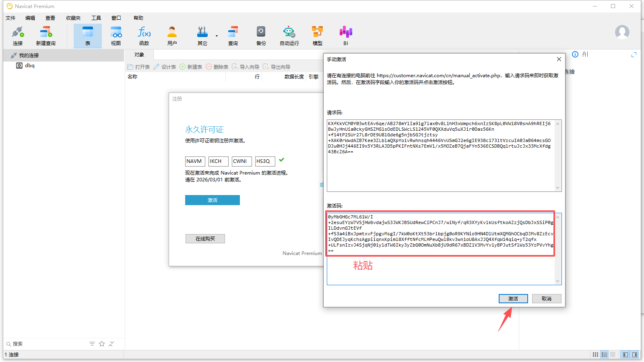Click 设计表 in the object toolbar
The height and width of the screenshot is (362, 644).
coord(165,67)
